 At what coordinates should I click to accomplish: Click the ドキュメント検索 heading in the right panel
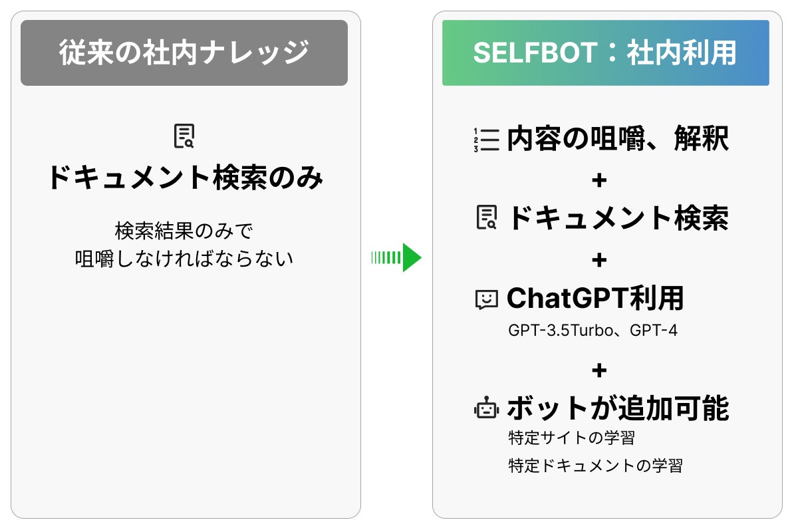coord(618,218)
